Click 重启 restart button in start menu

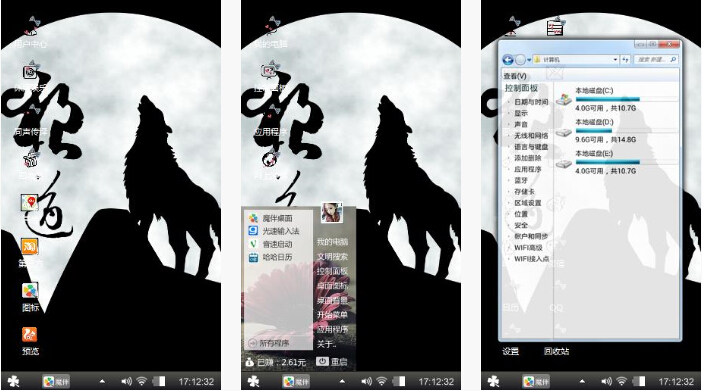pos(332,361)
